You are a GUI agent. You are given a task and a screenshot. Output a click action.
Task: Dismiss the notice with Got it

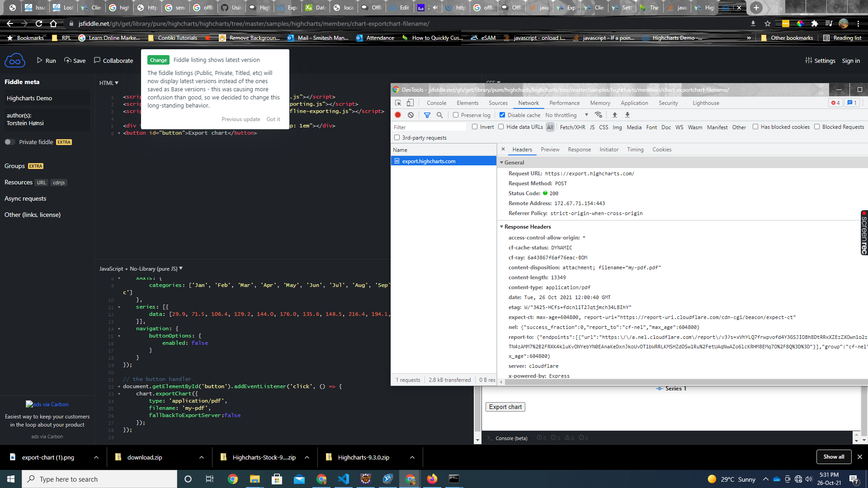pos(273,119)
